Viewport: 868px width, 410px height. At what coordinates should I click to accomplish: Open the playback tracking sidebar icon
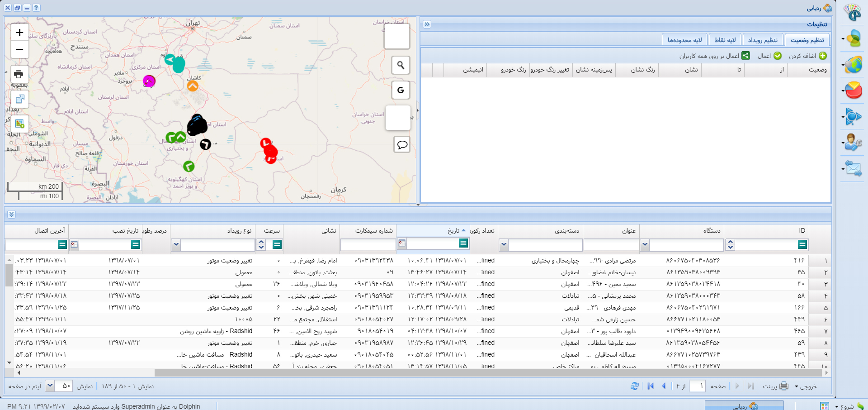pyautogui.click(x=854, y=116)
